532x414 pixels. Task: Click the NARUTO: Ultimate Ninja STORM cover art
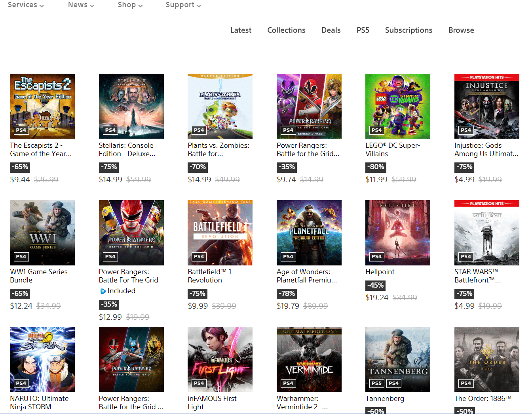(42, 359)
